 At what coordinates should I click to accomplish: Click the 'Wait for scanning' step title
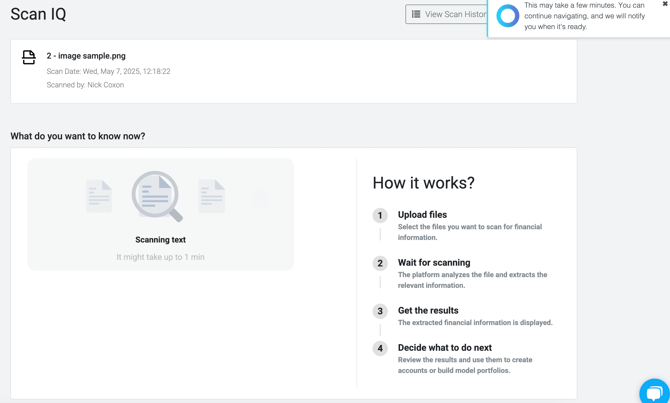click(434, 263)
